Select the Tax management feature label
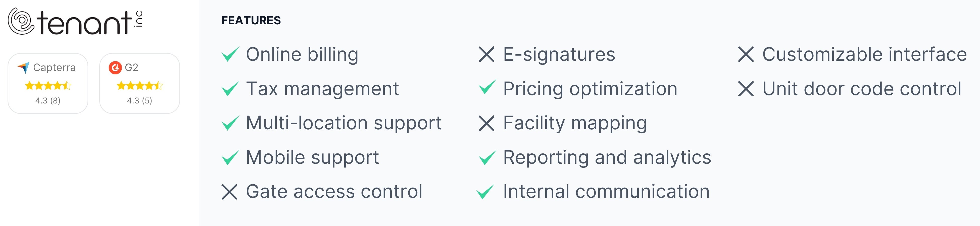 pyautogui.click(x=322, y=89)
